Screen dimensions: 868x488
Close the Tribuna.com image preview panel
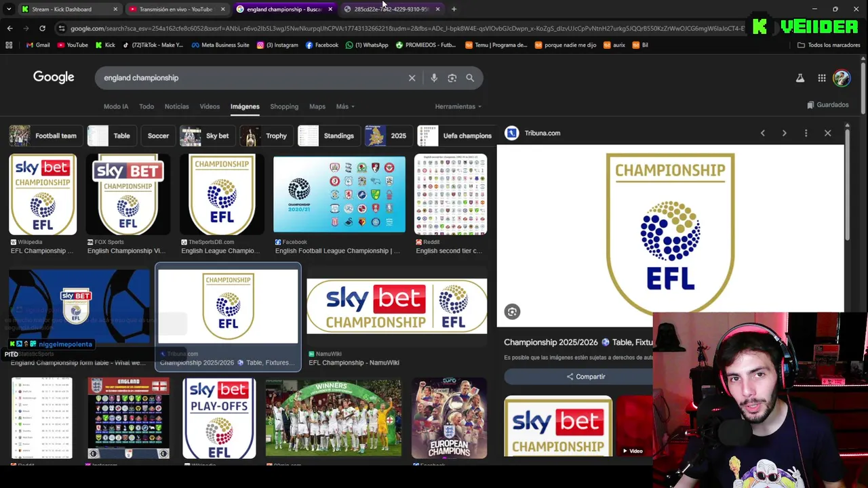click(x=827, y=134)
